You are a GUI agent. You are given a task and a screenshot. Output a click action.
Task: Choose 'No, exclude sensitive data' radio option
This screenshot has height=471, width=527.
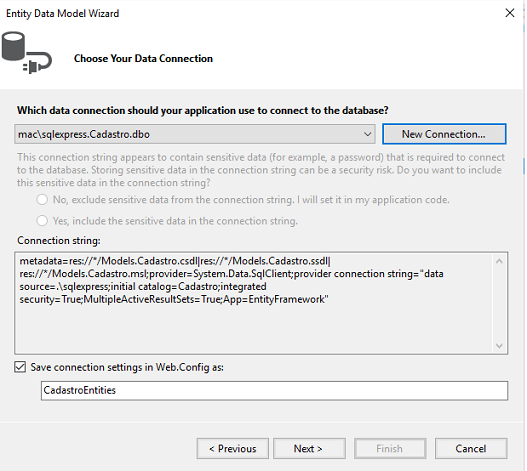(42, 200)
